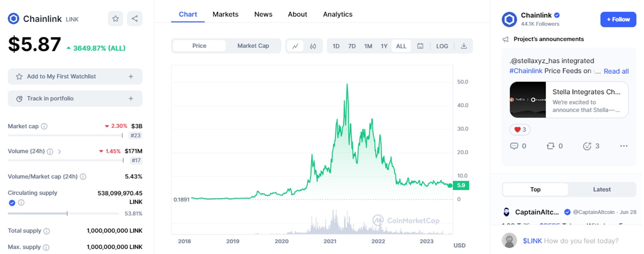Click the Market cap info icon

click(x=44, y=126)
